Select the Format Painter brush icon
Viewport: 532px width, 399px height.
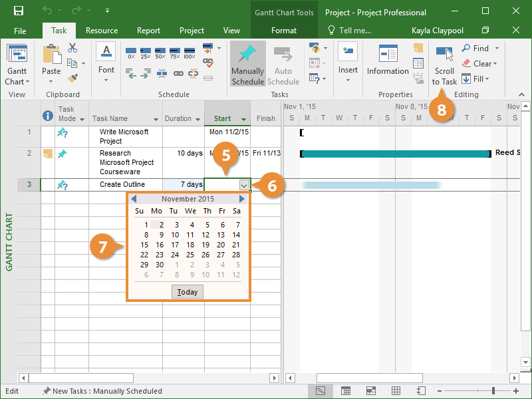[72, 78]
